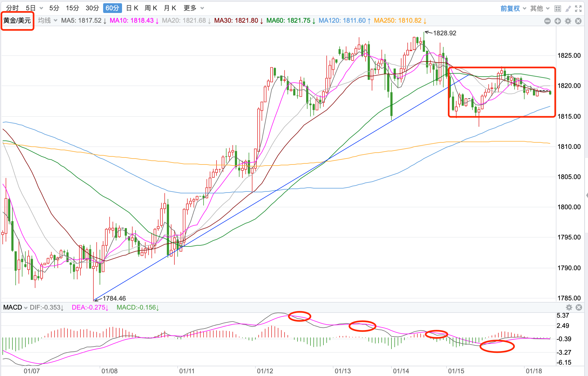
Task: Click the plus zoom-in circle icon
Action: [557, 21]
